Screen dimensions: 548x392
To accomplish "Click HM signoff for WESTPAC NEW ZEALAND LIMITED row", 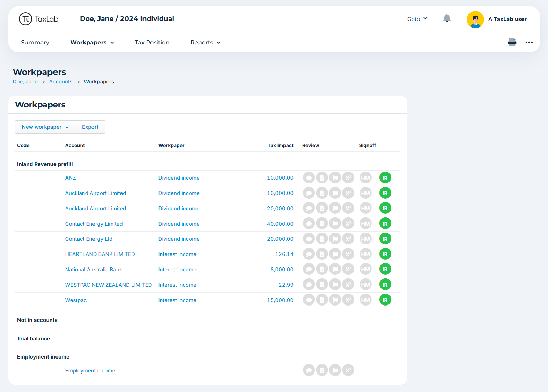I will [x=365, y=285].
